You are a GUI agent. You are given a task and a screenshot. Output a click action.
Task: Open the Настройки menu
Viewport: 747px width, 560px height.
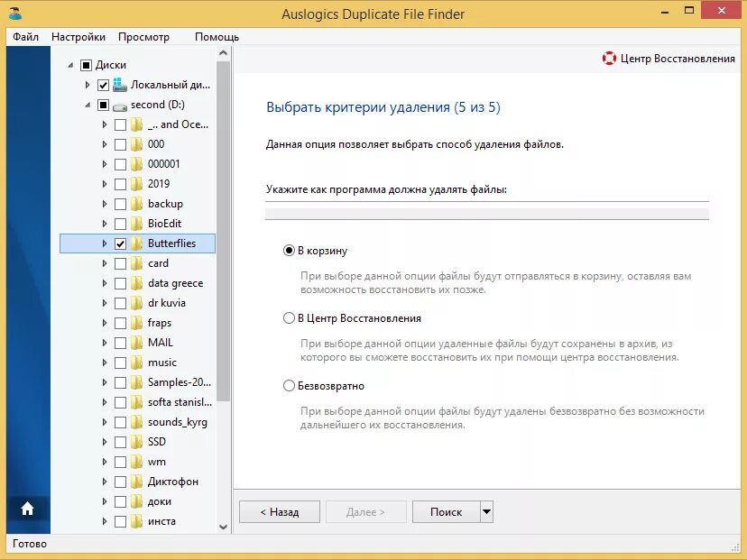click(78, 37)
